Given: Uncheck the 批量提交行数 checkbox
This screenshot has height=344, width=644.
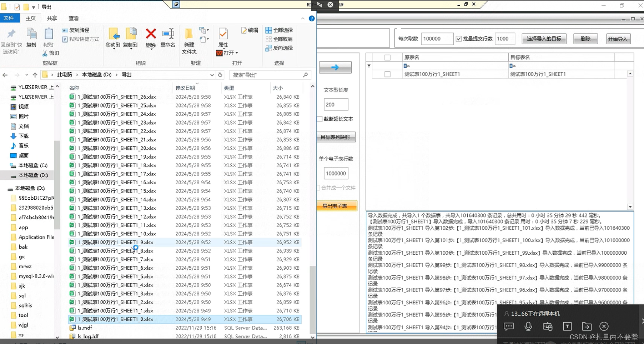Looking at the screenshot, I should (459, 39).
